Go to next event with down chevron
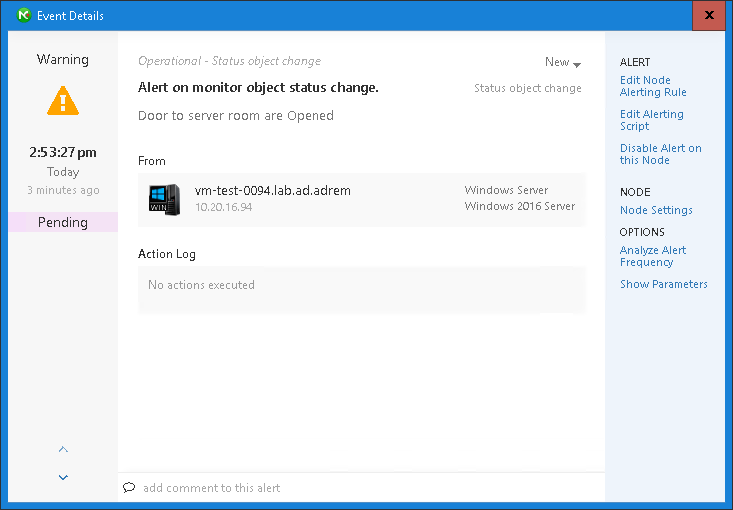Image resolution: width=733 pixels, height=510 pixels. pyautogui.click(x=63, y=477)
